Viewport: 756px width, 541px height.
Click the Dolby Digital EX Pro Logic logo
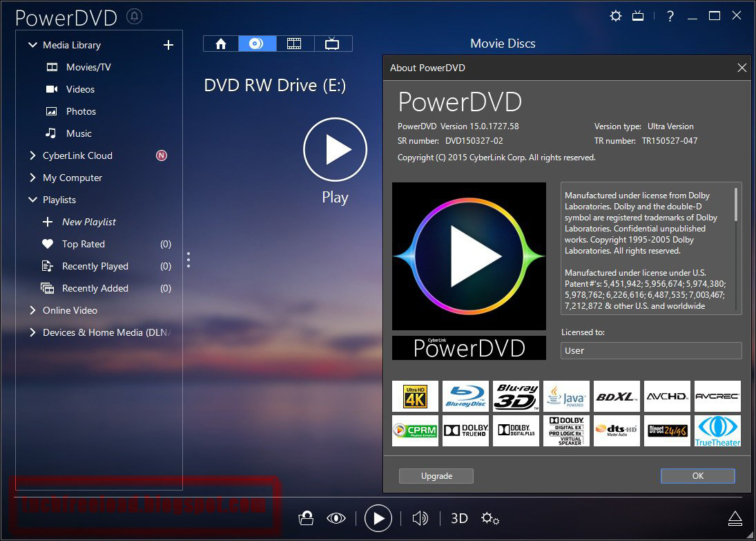pos(567,430)
